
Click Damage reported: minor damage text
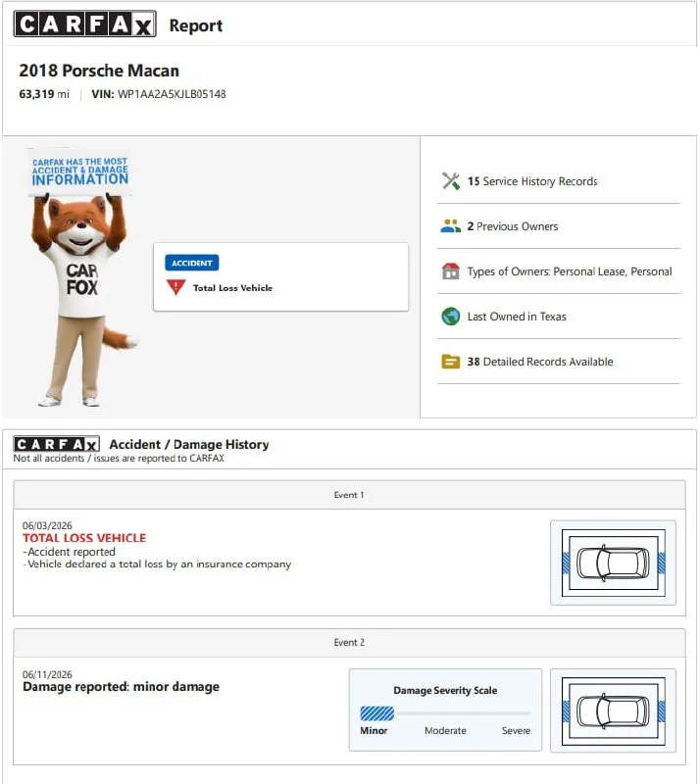click(122, 687)
